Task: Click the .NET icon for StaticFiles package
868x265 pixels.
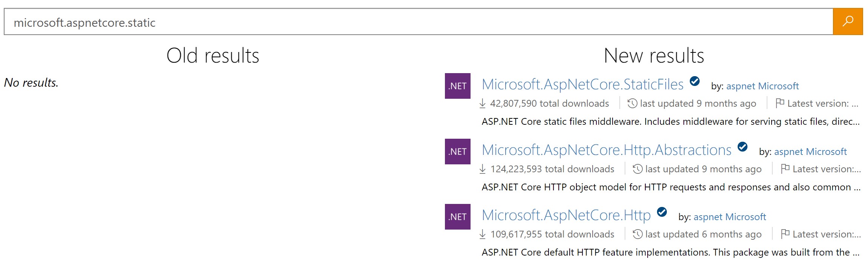Action: point(457,86)
